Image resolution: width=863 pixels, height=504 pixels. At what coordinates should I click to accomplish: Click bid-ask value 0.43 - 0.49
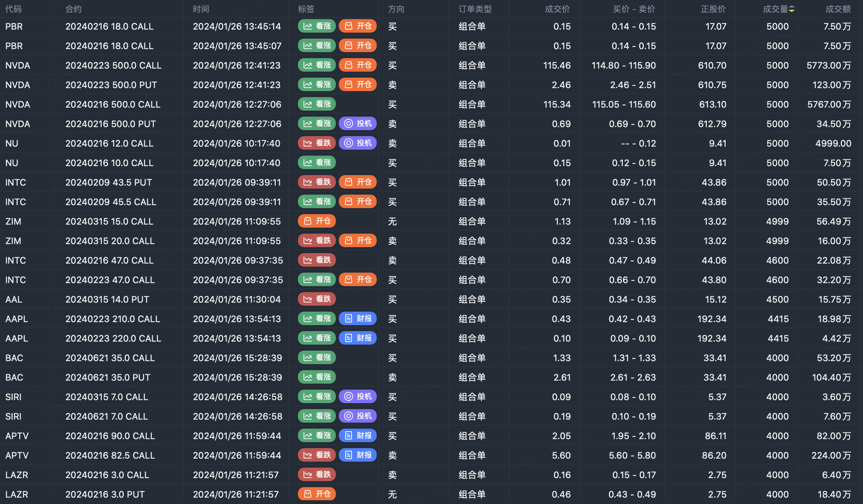pyautogui.click(x=632, y=495)
